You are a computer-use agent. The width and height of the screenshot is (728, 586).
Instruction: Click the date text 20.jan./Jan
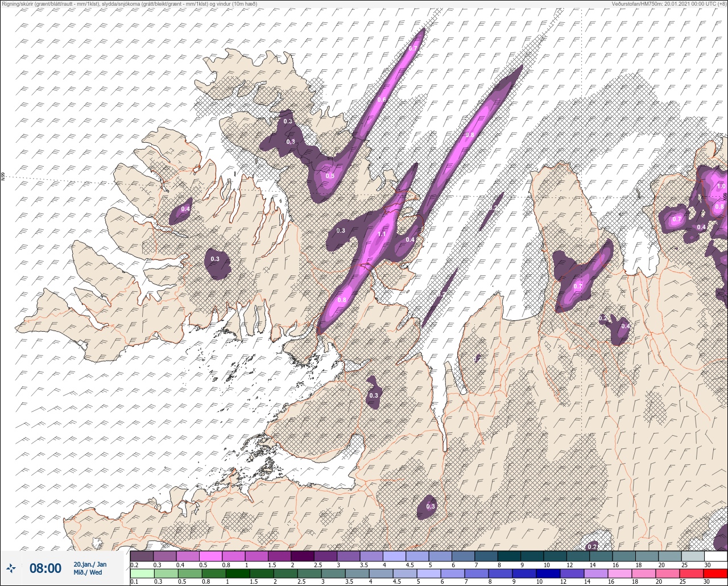(x=90, y=564)
